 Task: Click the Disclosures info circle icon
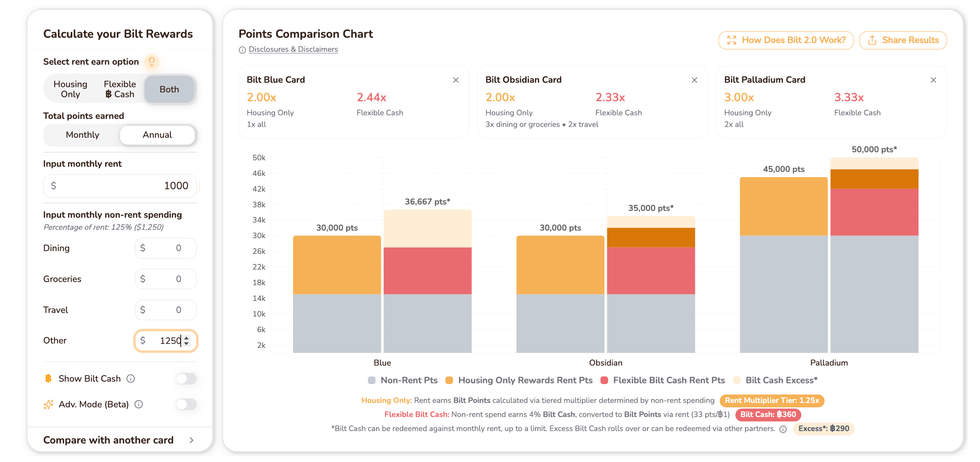pos(242,50)
